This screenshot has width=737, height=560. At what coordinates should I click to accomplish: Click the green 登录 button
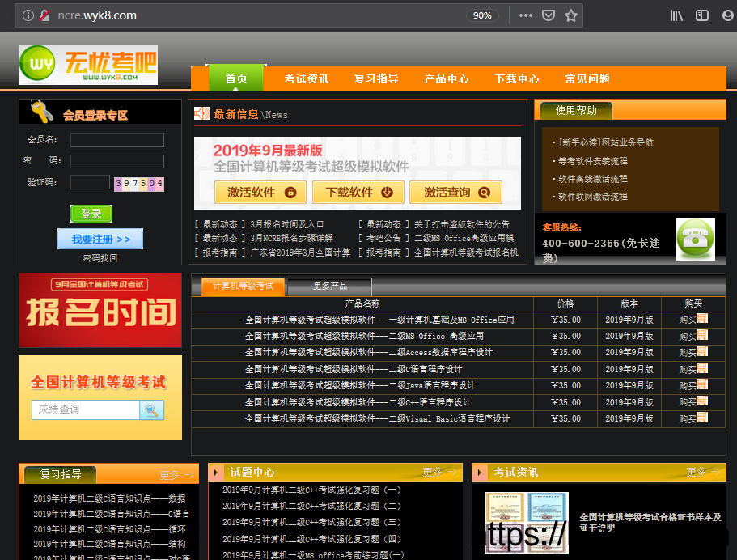coord(91,214)
